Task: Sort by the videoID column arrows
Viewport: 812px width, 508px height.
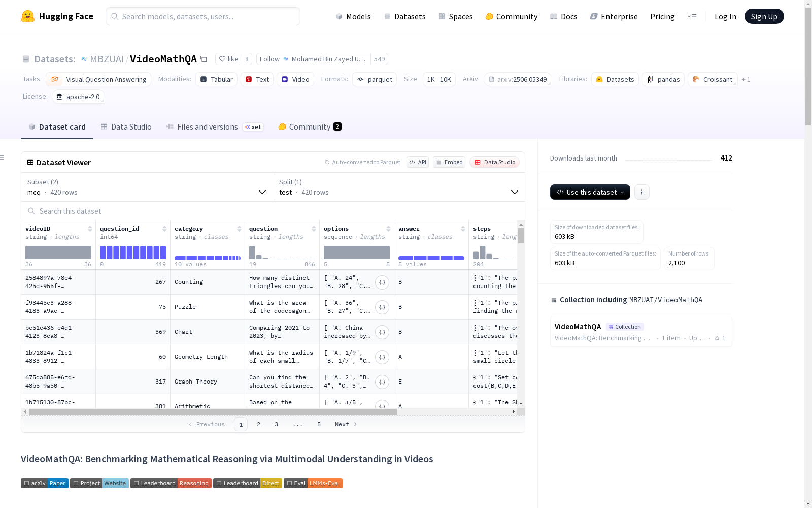Action: [90, 229]
